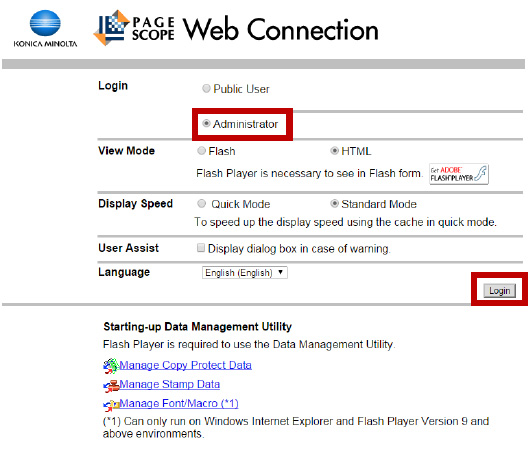530x460 pixels.
Task: Select the Public User radio button
Action: pyautogui.click(x=206, y=89)
